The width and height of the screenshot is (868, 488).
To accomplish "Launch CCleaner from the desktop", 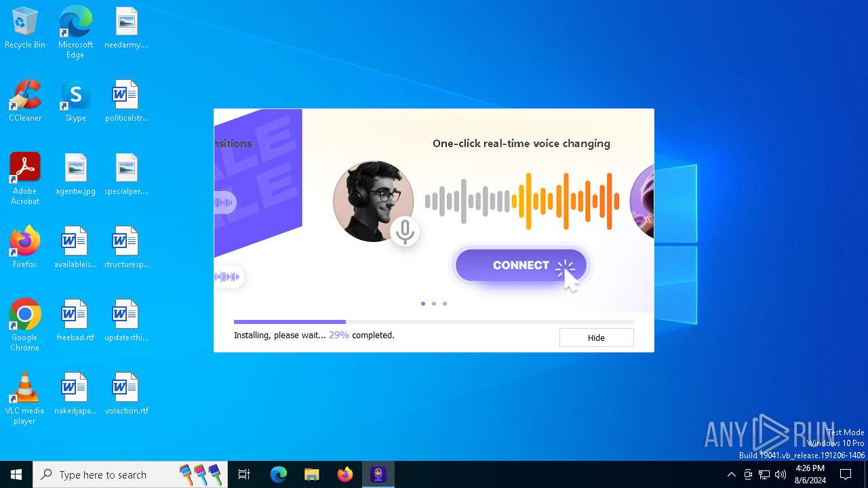I will (25, 102).
